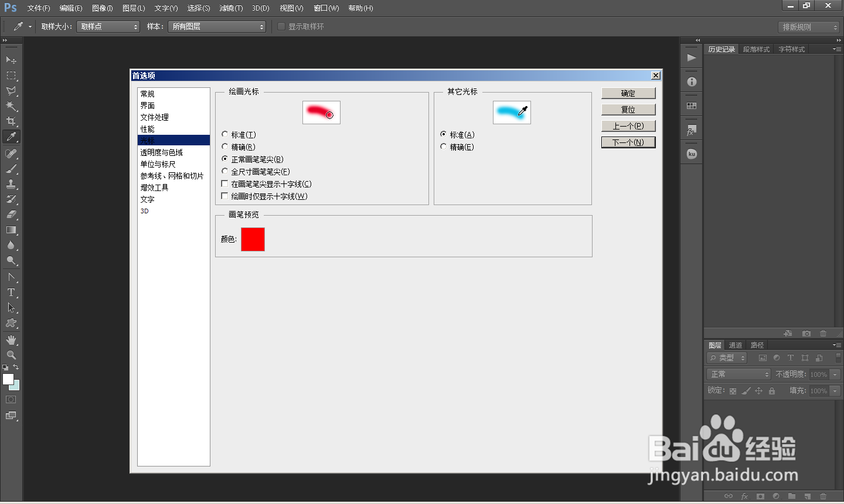Click the 复位 button

(x=628, y=110)
